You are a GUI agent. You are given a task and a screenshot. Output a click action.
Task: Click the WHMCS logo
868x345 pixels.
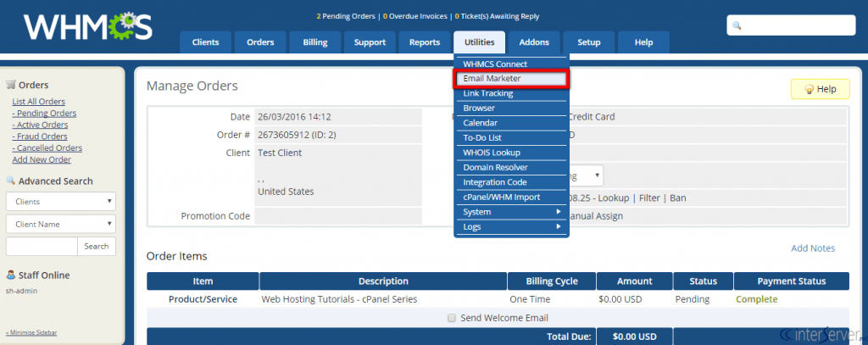(x=87, y=26)
